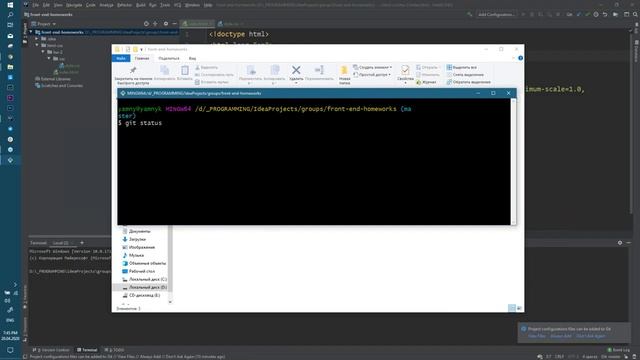Image resolution: width=640 pixels, height=360 pixels.
Task: Click the Журнал history button
Action: [426, 82]
